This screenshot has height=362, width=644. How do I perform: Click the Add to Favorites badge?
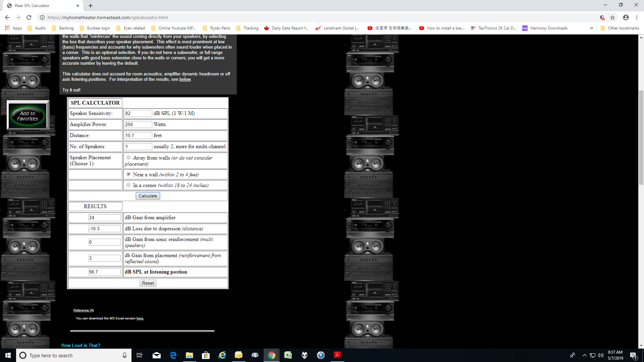pyautogui.click(x=28, y=116)
